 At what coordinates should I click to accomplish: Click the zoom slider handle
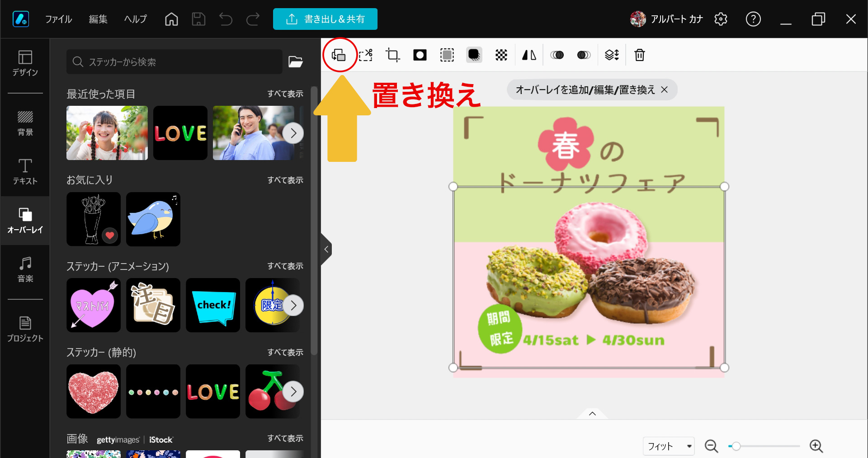pos(736,446)
